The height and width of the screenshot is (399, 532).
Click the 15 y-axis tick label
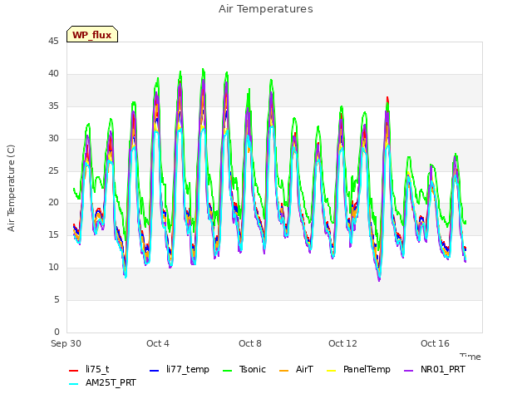point(53,234)
